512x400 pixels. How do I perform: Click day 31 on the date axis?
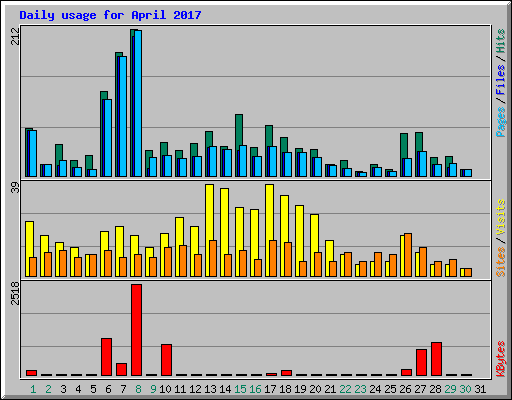[480, 389]
